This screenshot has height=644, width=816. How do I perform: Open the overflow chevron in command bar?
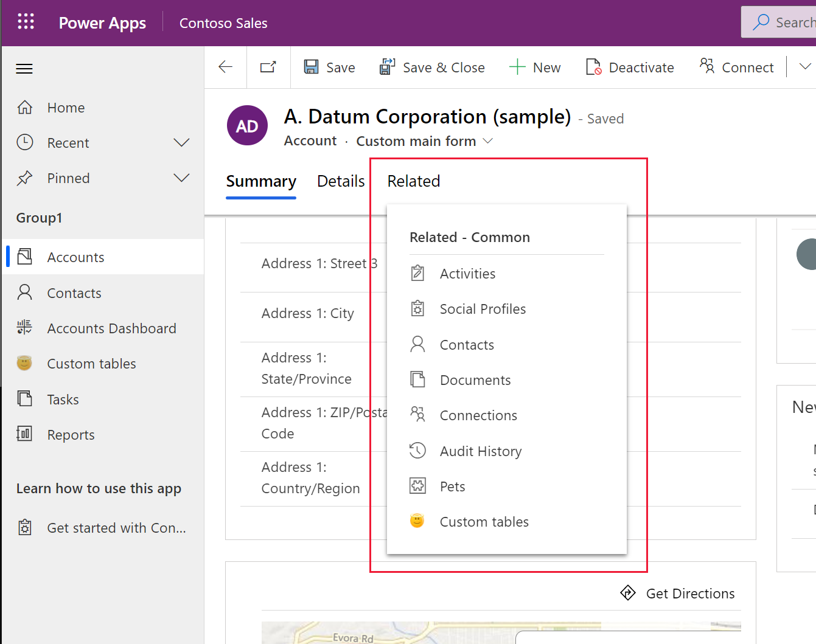pos(804,67)
